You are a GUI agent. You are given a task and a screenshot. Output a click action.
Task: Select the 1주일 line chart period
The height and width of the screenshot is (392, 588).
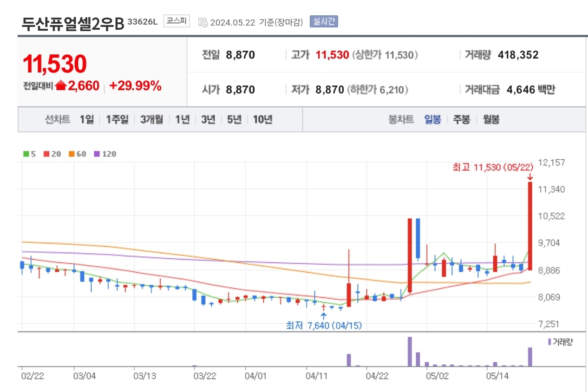pyautogui.click(x=117, y=119)
